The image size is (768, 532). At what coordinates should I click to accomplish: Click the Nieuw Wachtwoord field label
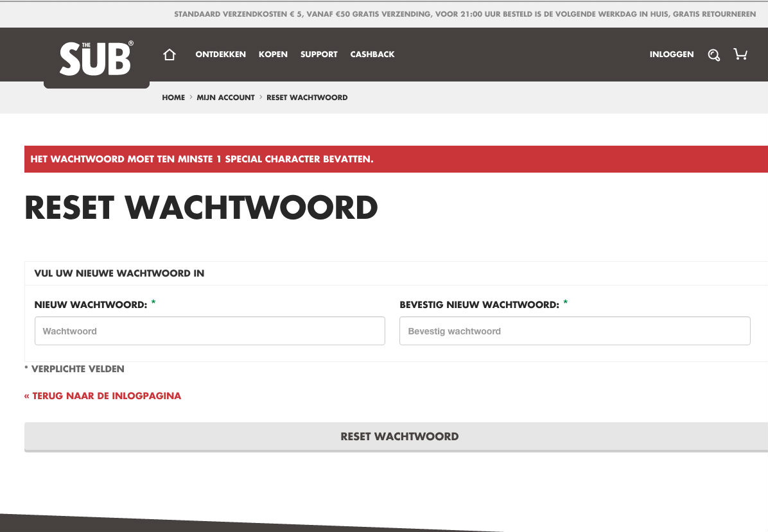[x=91, y=305]
